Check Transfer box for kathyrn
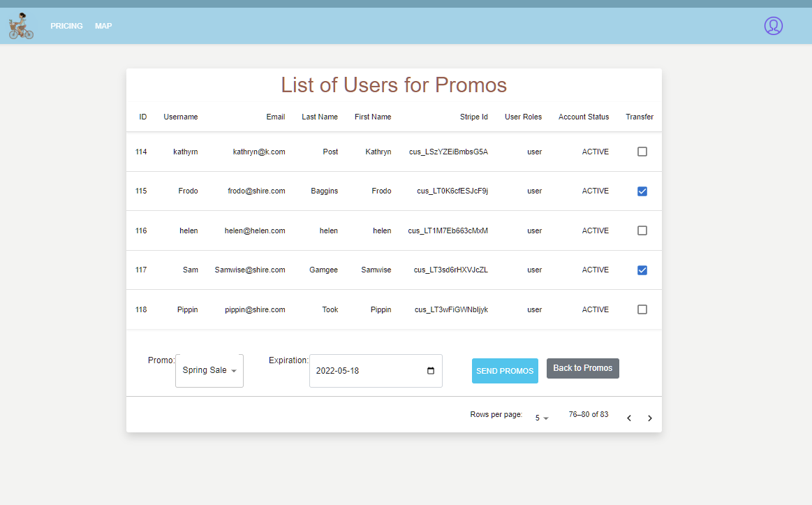812x505 pixels. point(642,152)
